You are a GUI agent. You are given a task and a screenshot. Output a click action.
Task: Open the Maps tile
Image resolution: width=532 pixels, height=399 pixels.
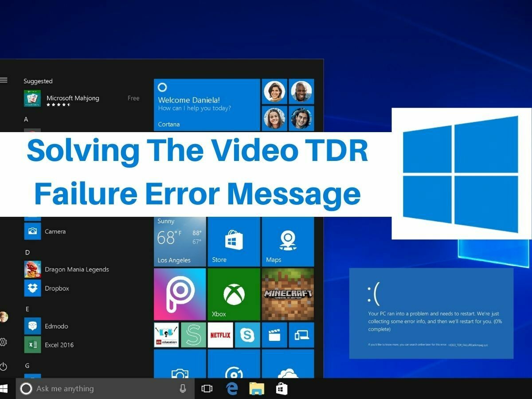[x=288, y=241]
